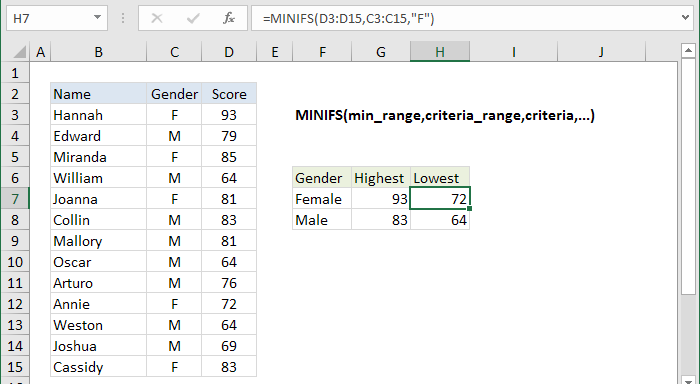
Task: Select row 2 header
Action: click(15, 94)
